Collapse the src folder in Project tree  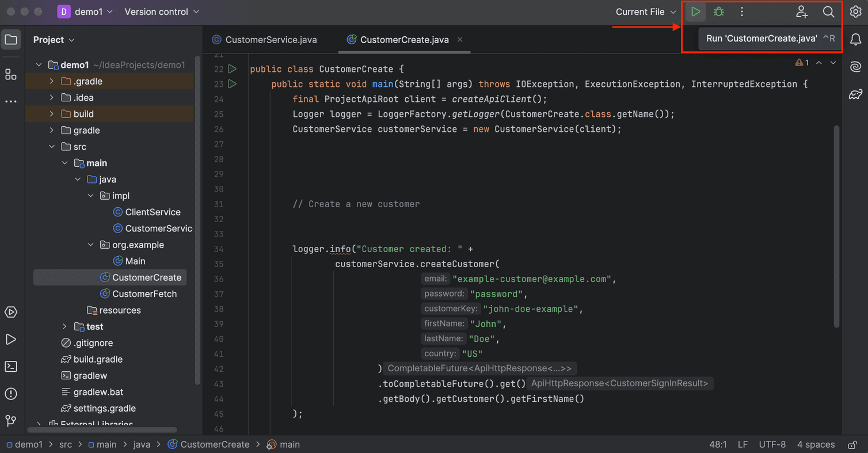52,146
